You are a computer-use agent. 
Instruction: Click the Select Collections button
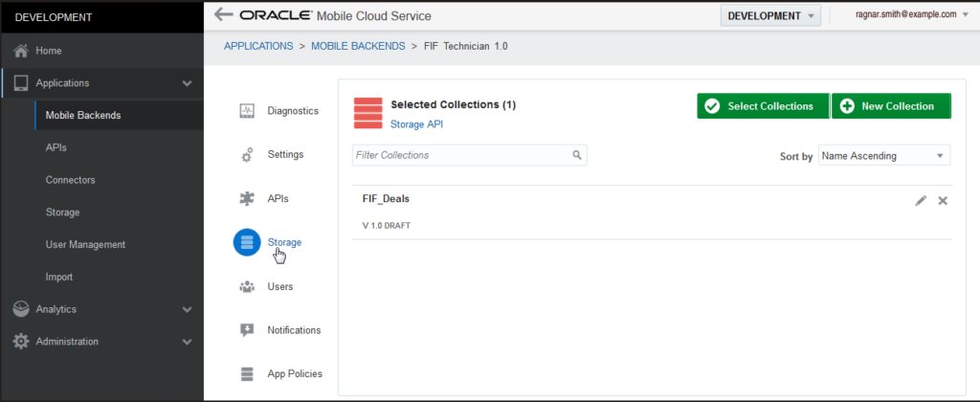(763, 106)
